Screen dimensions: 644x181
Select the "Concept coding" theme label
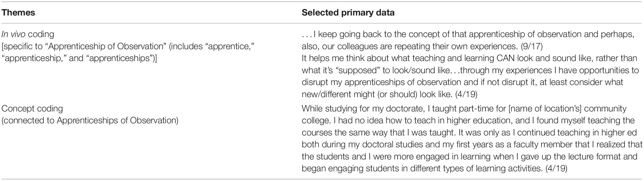(x=32, y=108)
